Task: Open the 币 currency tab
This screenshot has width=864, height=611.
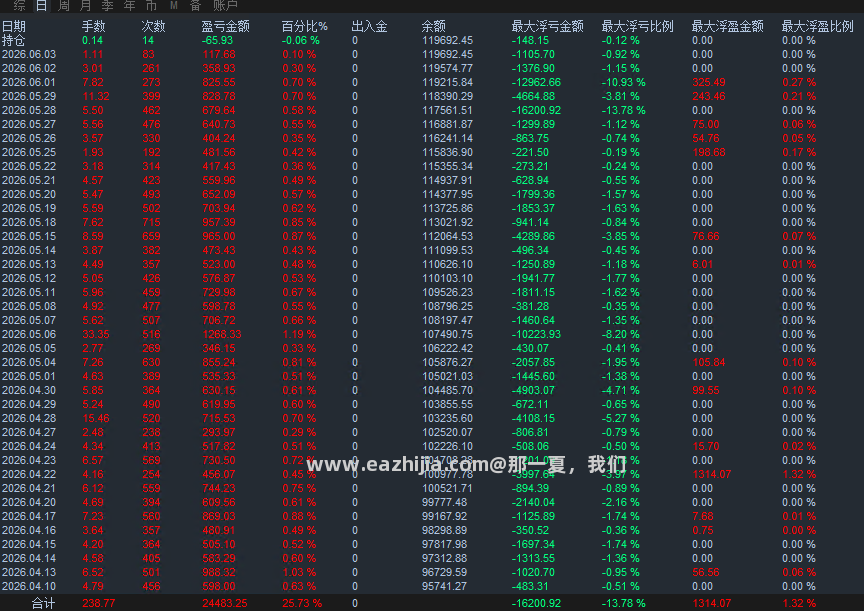Action: tap(151, 6)
